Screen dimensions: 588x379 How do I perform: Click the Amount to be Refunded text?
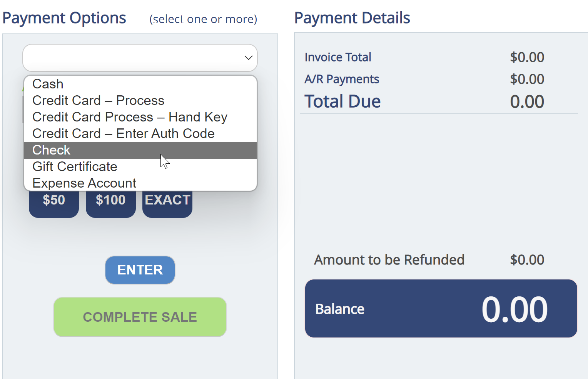[389, 260]
